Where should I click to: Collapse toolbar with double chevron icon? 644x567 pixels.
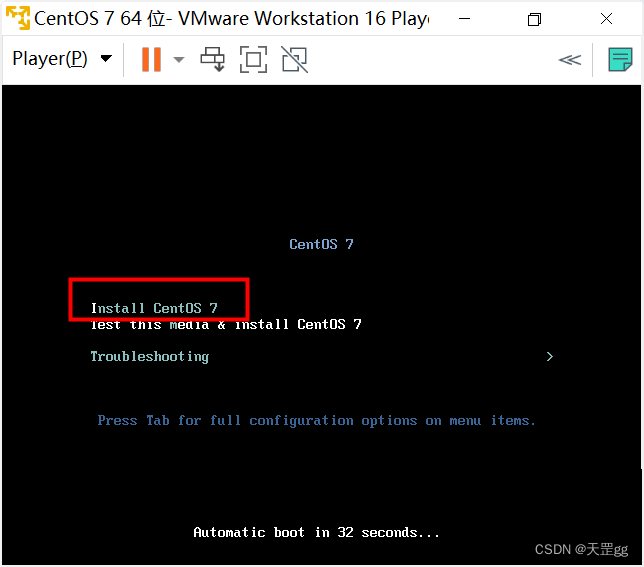(x=570, y=60)
